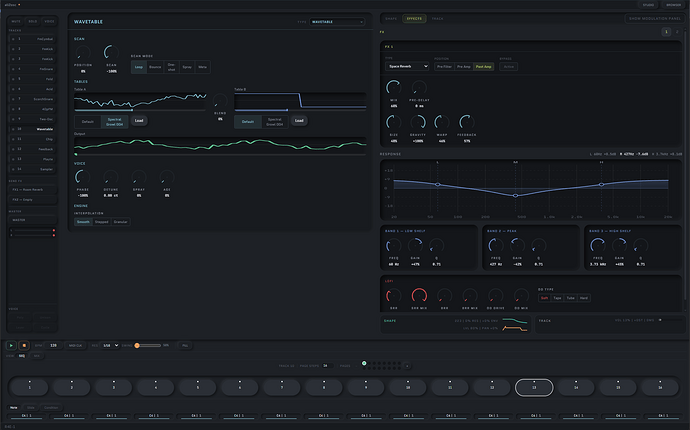
Task: Adjust the Warp knob
Action: 442,122
